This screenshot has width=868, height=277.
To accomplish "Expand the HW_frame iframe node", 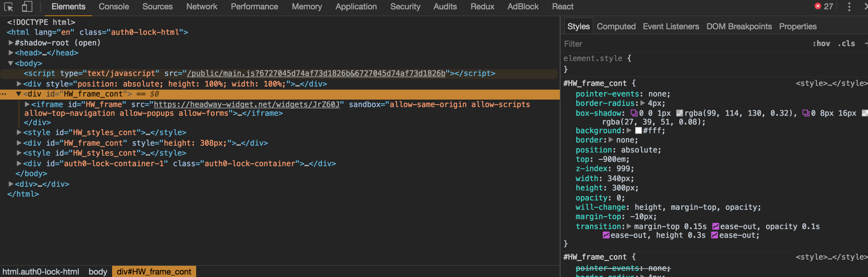I will [x=27, y=105].
